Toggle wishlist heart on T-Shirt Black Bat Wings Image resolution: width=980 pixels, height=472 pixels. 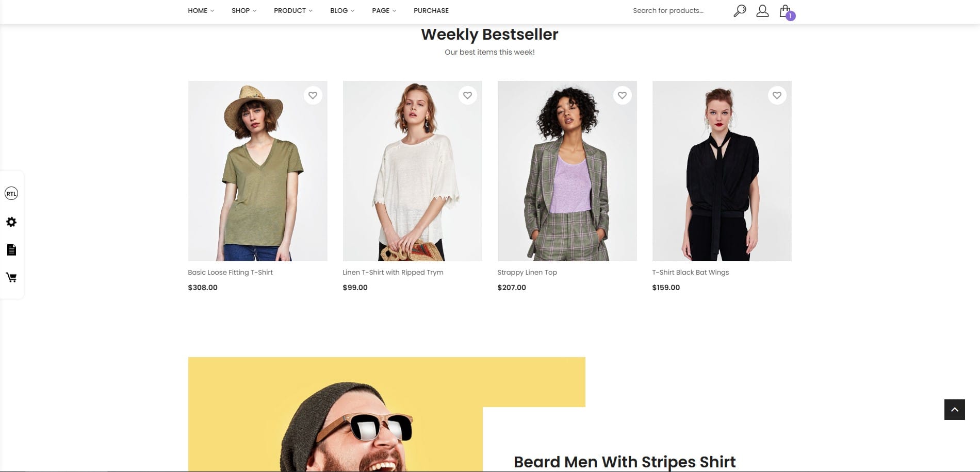tap(777, 95)
